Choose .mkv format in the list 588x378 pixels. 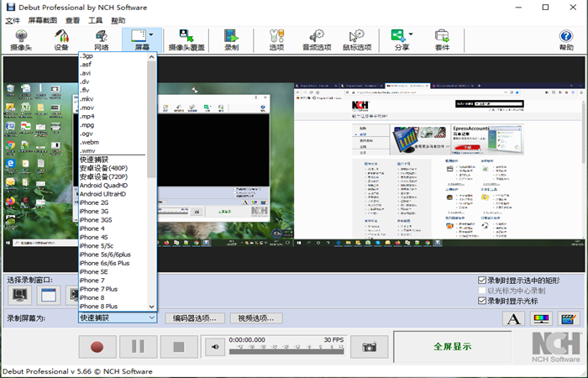[113, 99]
